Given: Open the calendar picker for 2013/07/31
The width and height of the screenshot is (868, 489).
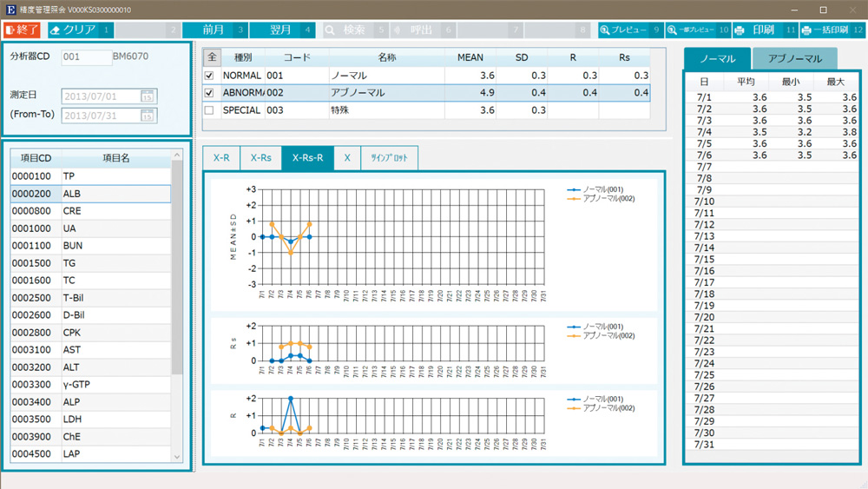Looking at the screenshot, I should [148, 116].
